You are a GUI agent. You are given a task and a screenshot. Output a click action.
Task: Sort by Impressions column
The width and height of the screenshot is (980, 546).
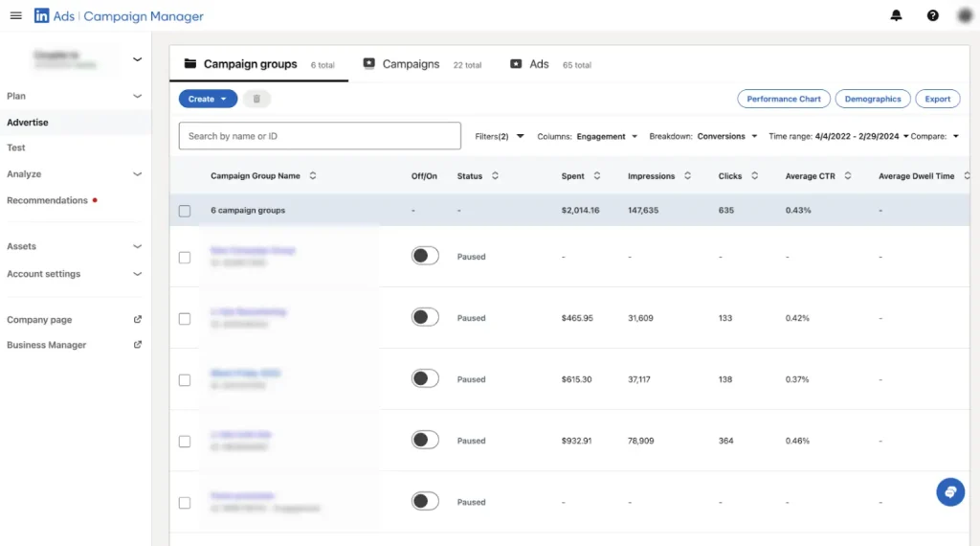(687, 175)
